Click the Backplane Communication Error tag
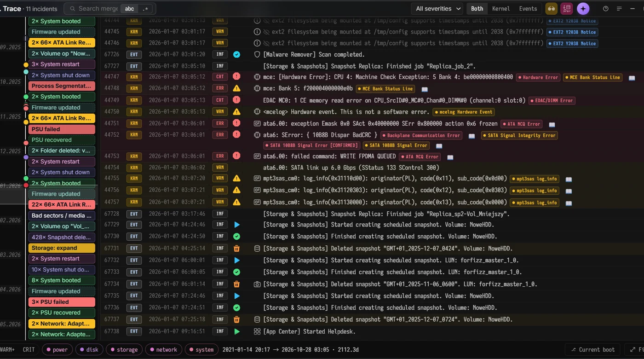Image resolution: width=644 pixels, height=359 pixels. pos(420,135)
